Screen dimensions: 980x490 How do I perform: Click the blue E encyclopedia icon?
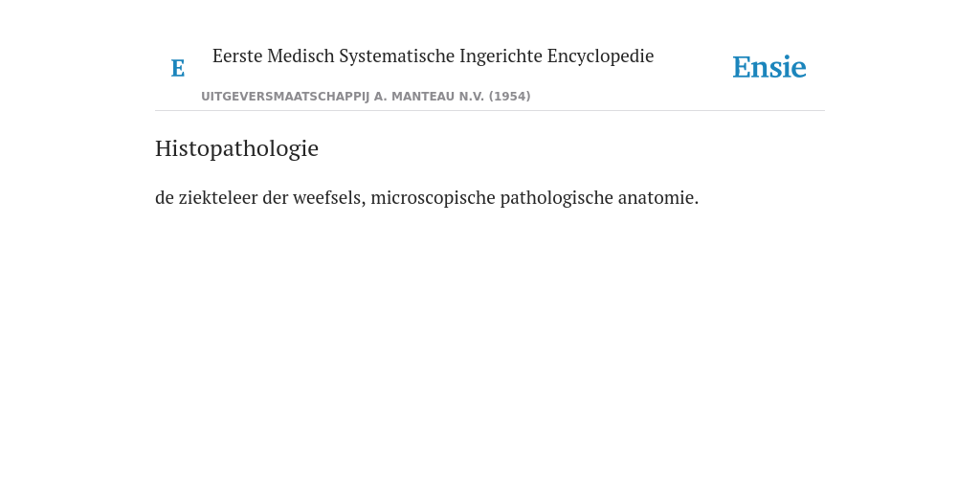click(177, 68)
